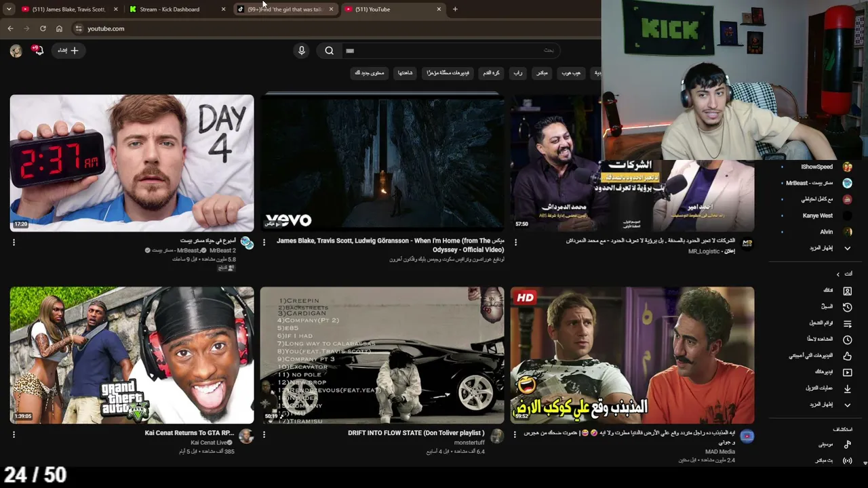Focus the YouTube search box

coord(451,50)
